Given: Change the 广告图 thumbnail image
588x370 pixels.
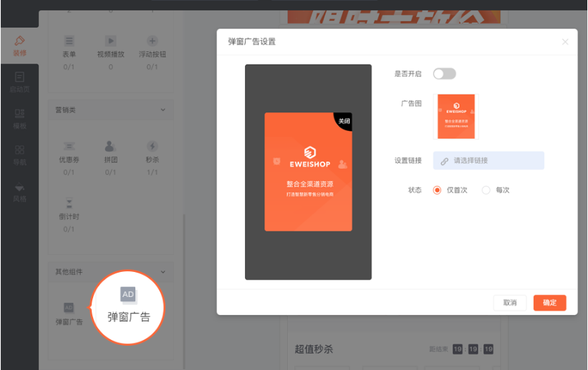Looking at the screenshot, I should pos(456,117).
